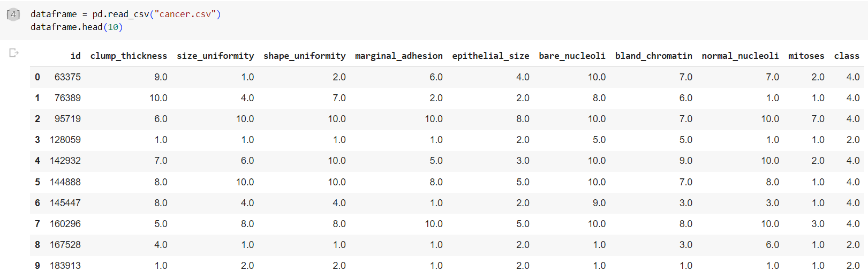Select the epithelial_size column header
868x278 pixels.
click(490, 56)
